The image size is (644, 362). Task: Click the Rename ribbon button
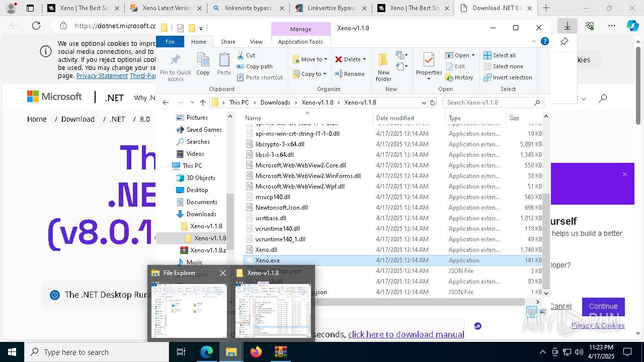point(350,74)
